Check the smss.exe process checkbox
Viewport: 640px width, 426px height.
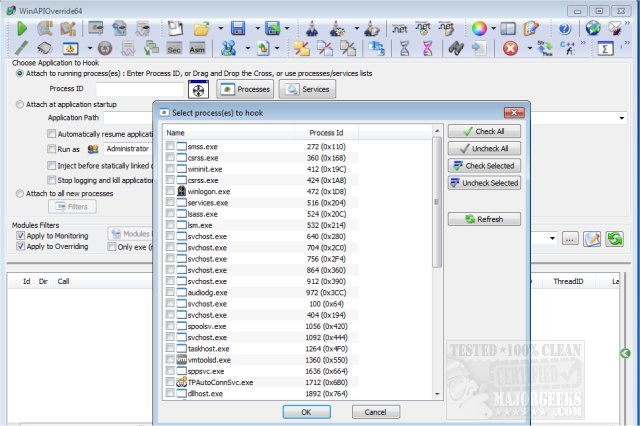(170, 146)
